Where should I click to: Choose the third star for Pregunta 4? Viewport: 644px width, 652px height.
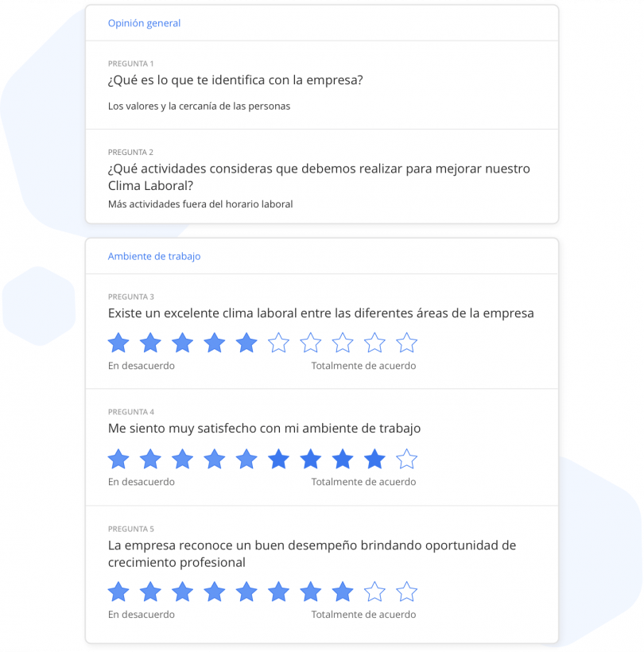coord(182,459)
